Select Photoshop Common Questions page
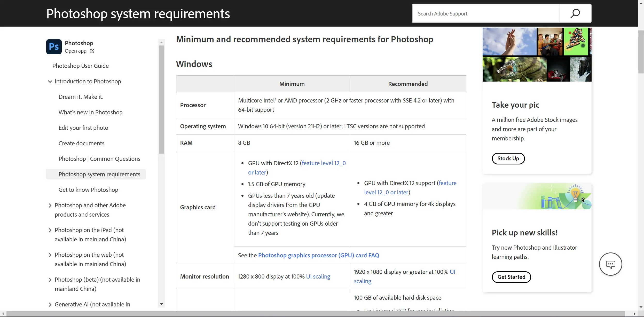644x317 pixels. 99,158
